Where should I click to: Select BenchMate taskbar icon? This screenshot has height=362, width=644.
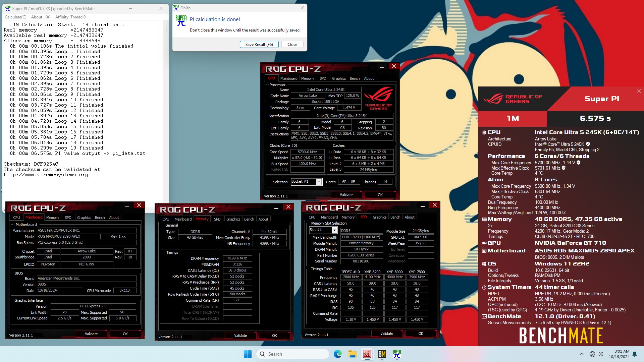pos(382,354)
